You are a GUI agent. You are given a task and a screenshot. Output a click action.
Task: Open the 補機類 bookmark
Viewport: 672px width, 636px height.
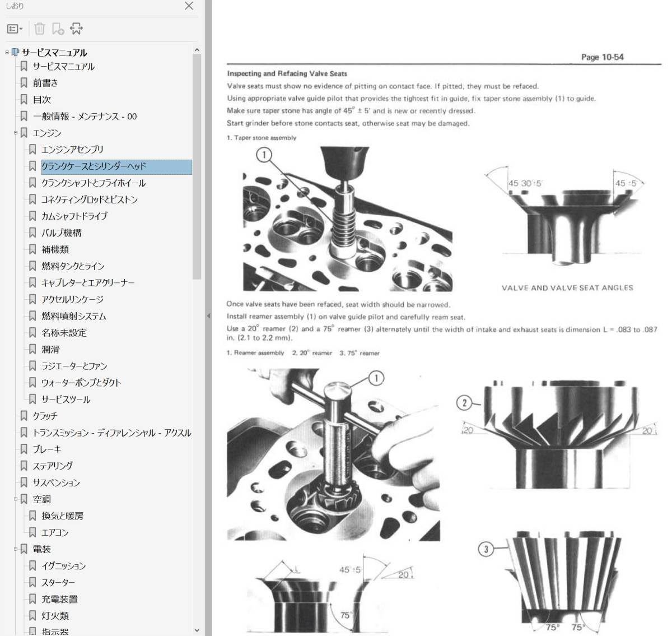55,249
